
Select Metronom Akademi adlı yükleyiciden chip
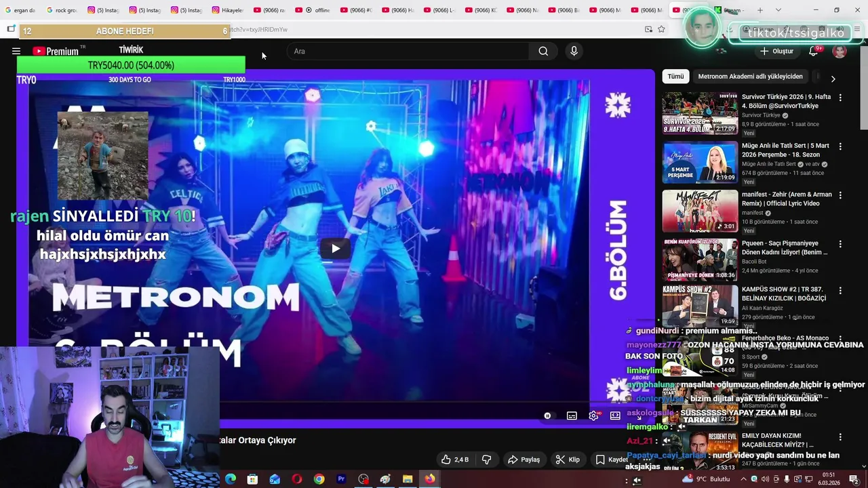750,77
